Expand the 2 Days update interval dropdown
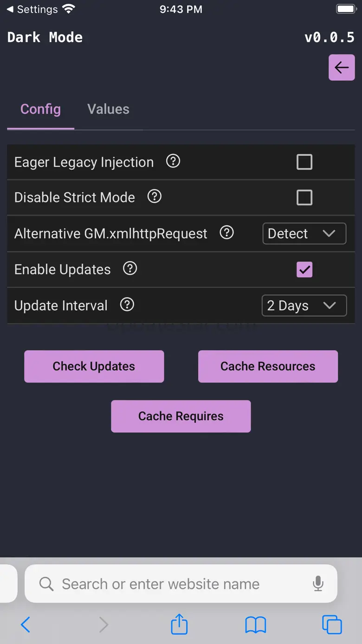Viewport: 362px width, 644px height. 304,306
